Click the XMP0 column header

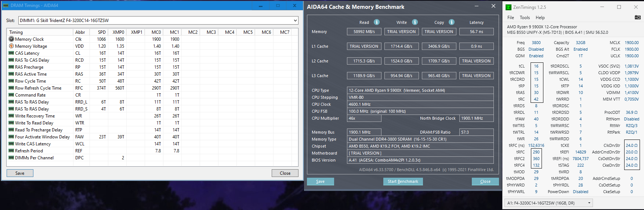click(x=117, y=32)
